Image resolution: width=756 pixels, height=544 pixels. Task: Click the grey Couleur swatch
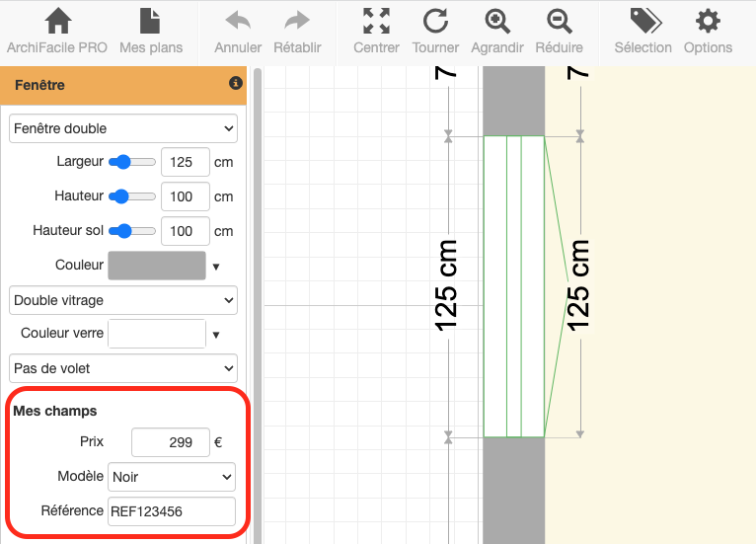[x=156, y=266]
